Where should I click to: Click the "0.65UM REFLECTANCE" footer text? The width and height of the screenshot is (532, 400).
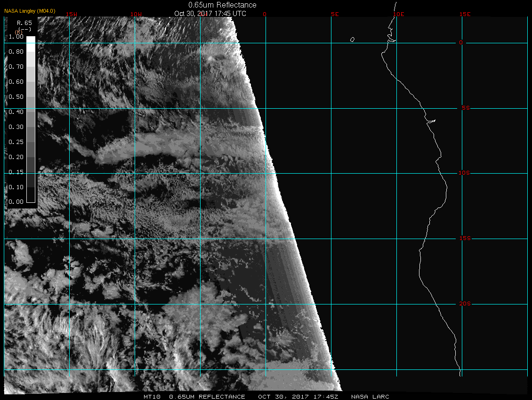[207, 397]
